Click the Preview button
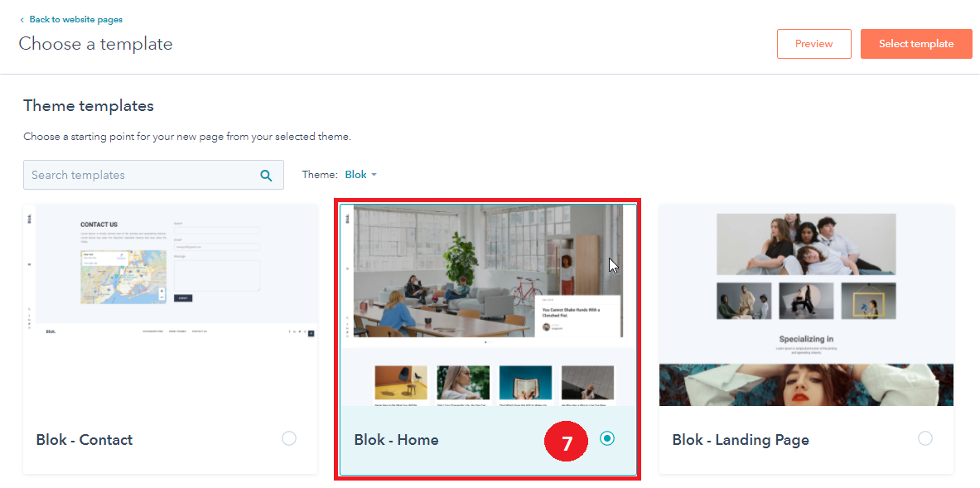The height and width of the screenshot is (488, 980). pos(813,44)
